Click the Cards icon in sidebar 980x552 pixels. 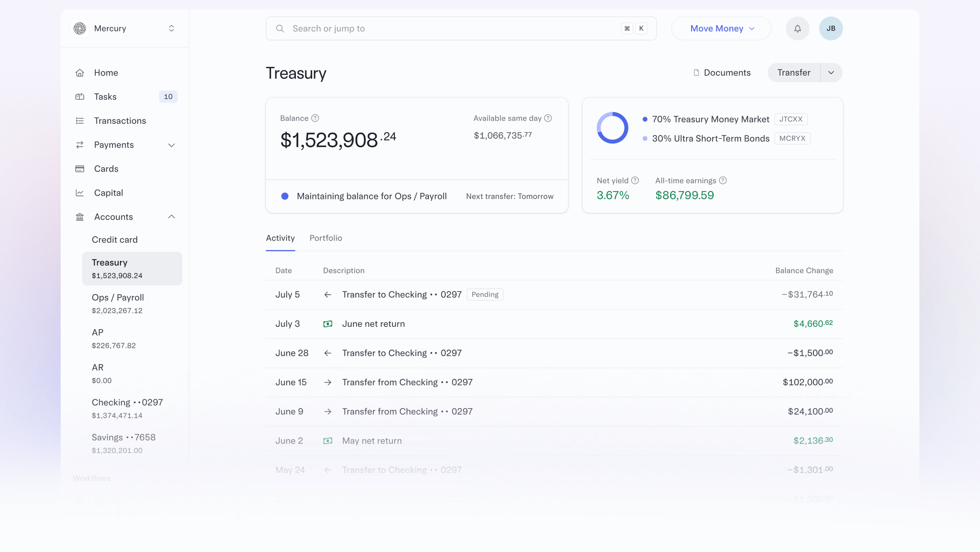(80, 169)
